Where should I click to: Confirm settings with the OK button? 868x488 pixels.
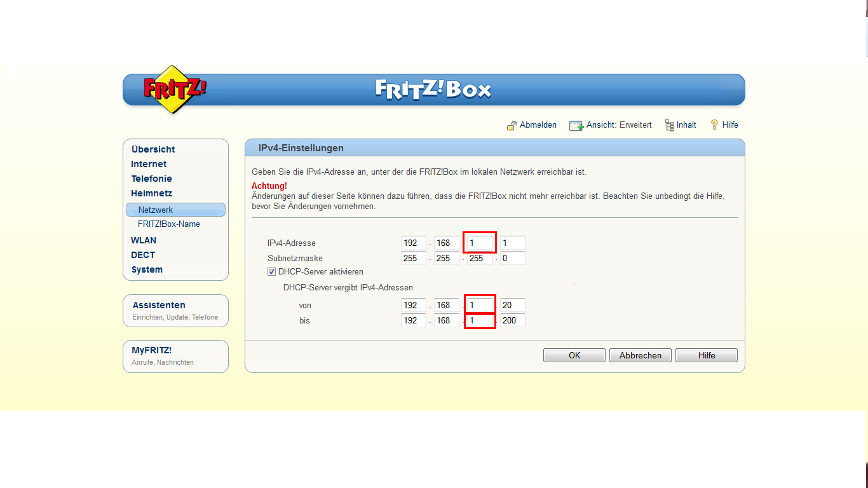(x=574, y=355)
